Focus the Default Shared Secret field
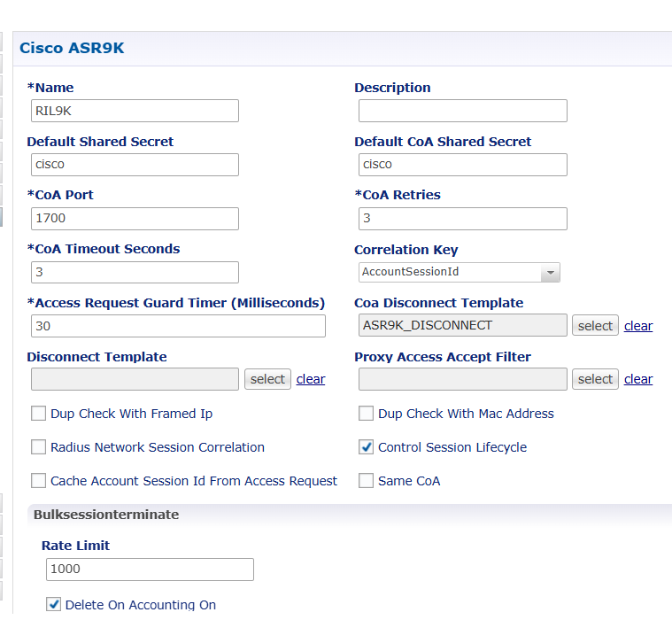The height and width of the screenshot is (620, 672). tap(135, 165)
